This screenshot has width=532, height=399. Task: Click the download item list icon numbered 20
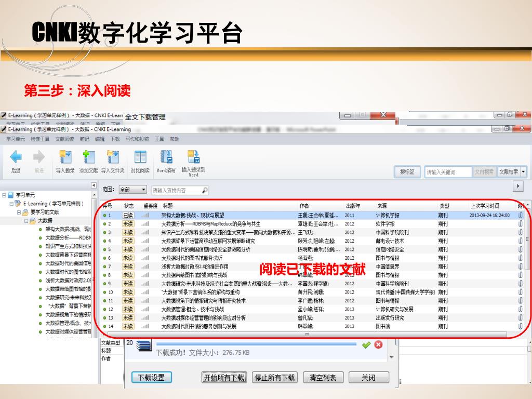pos(144,345)
